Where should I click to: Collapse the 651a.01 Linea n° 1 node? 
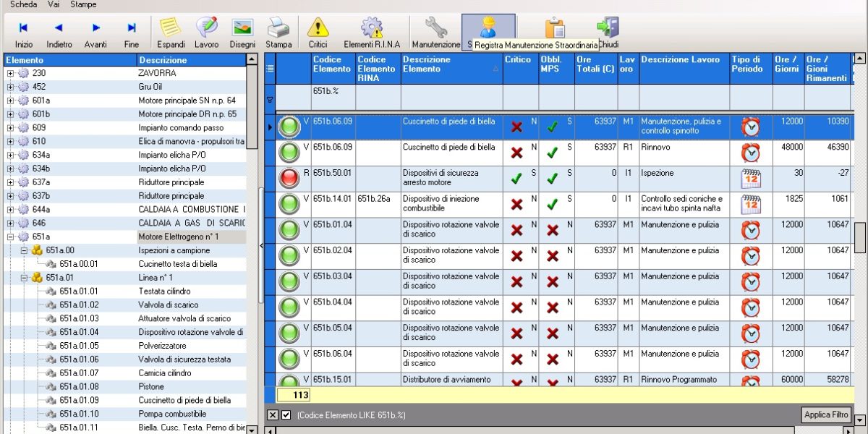(x=24, y=278)
